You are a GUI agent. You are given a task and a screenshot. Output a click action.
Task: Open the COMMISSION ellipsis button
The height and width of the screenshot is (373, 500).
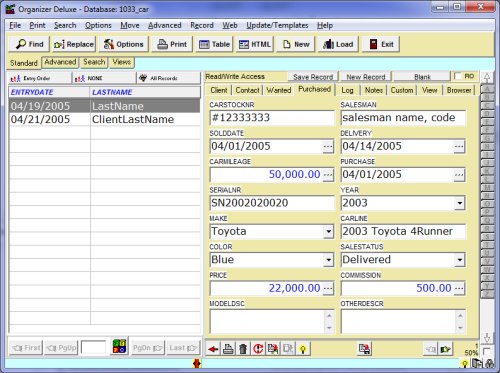click(x=459, y=288)
